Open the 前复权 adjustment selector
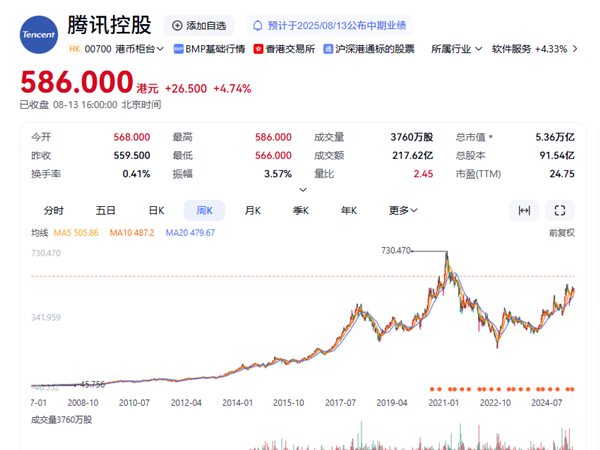 pos(562,233)
